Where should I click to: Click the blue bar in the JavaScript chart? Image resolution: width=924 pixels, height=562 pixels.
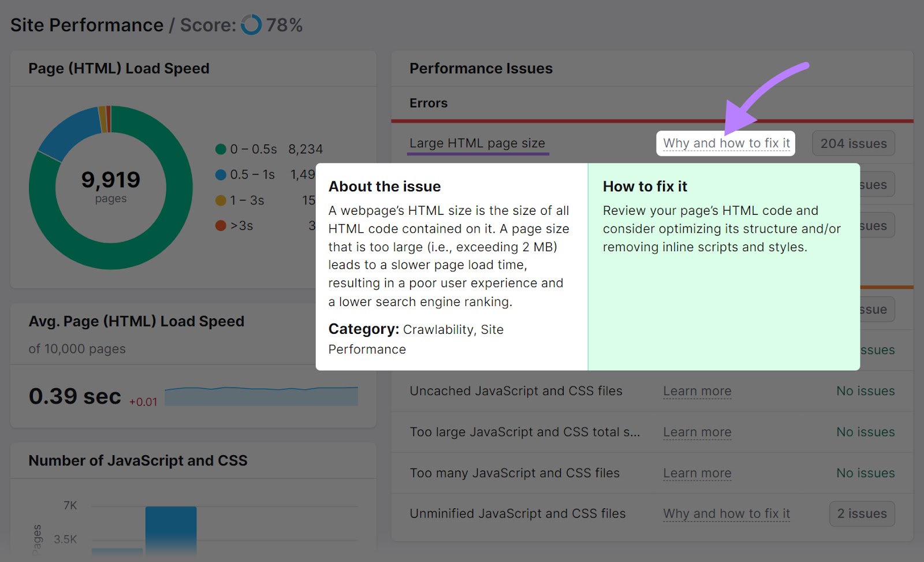click(x=172, y=528)
